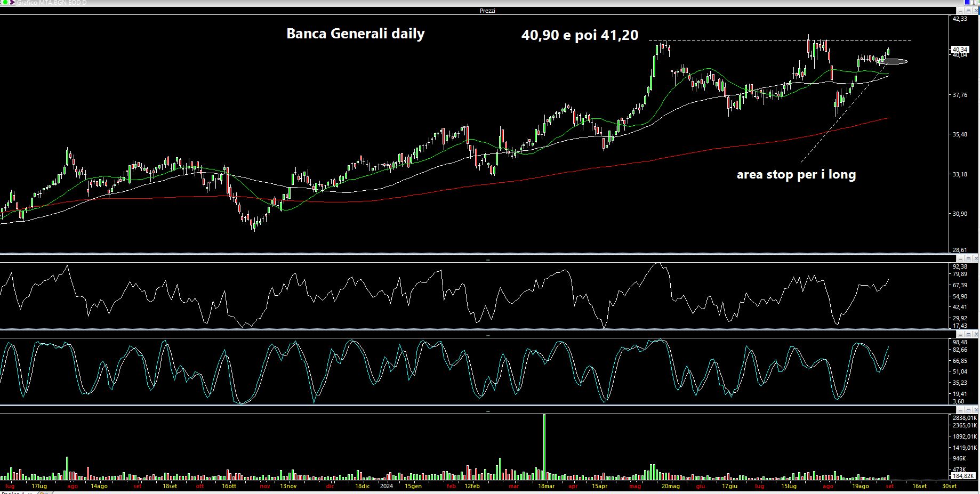The width and height of the screenshot is (980, 494).
Task: Click the 28,61 price axis value
Action: pos(960,249)
